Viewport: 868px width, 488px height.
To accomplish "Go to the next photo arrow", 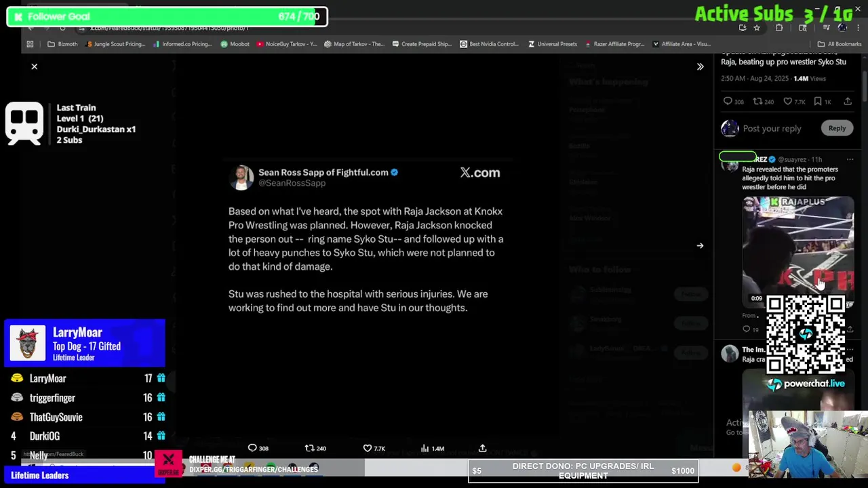I will (x=700, y=245).
